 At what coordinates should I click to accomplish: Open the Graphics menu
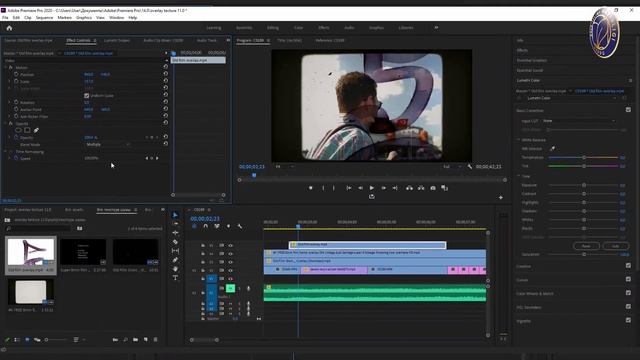point(84,18)
